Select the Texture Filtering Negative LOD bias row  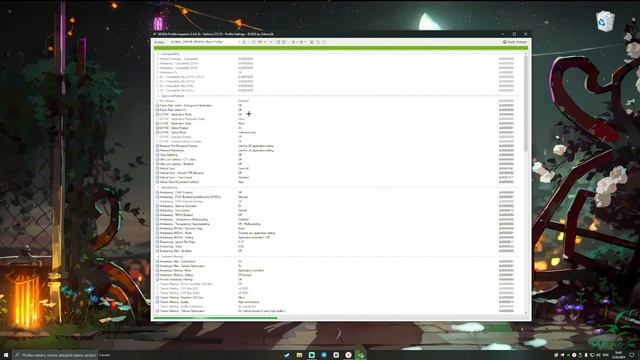339,298
